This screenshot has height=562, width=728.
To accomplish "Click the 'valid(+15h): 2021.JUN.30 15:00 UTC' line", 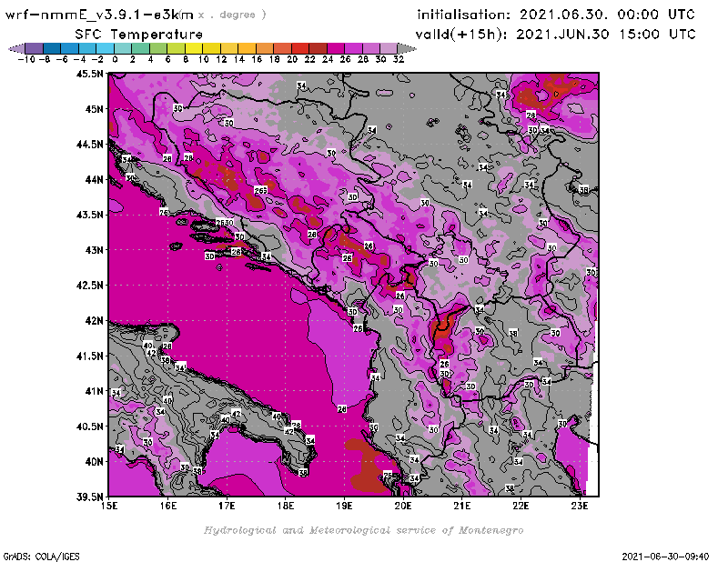I will 555,34.
